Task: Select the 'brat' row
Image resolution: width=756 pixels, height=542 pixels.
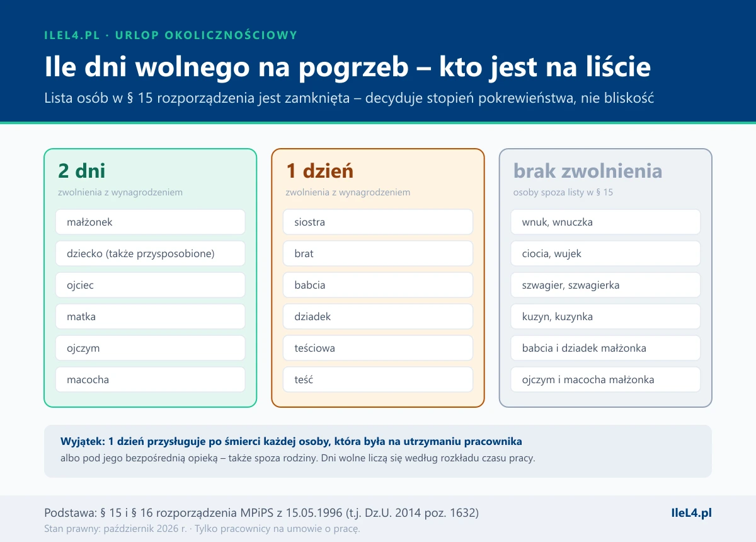Action: coord(378,253)
